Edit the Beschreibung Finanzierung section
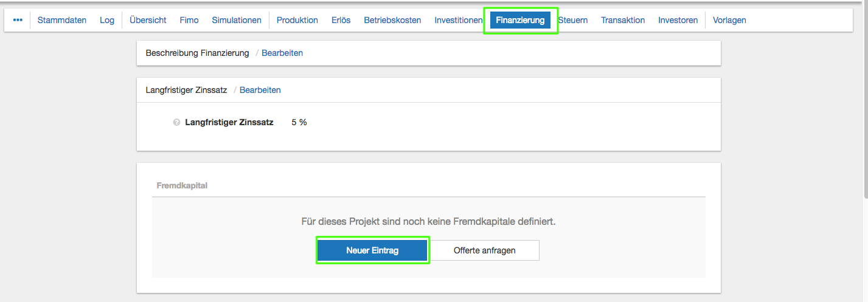 282,53
